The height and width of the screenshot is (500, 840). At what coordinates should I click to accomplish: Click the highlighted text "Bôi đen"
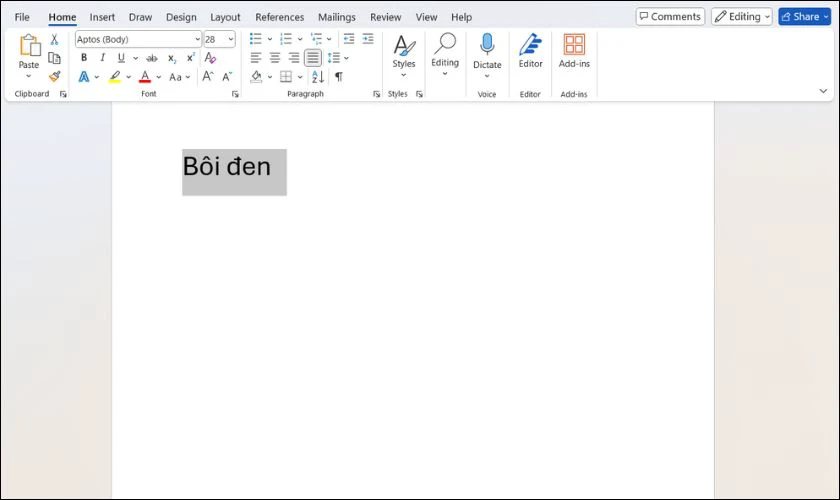[x=227, y=167]
